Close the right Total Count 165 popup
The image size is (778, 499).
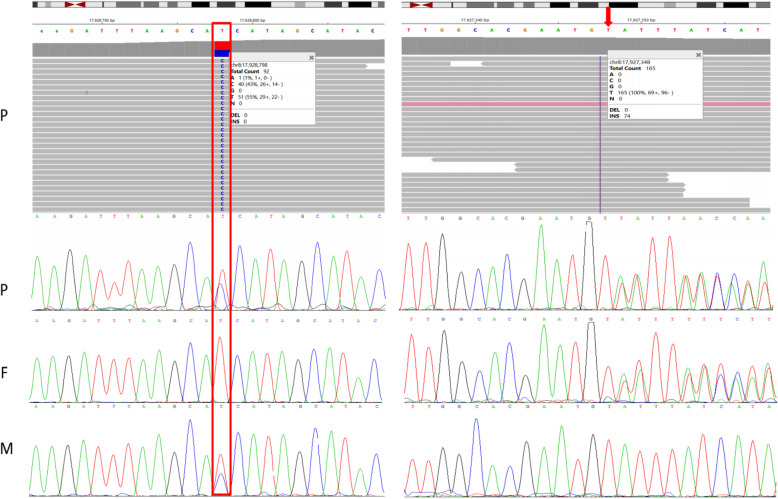point(699,56)
